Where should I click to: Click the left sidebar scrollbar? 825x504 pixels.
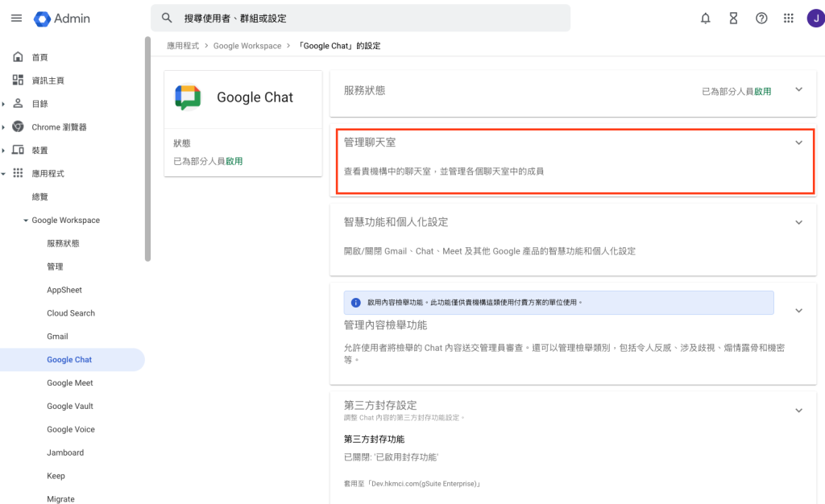pyautogui.click(x=148, y=149)
